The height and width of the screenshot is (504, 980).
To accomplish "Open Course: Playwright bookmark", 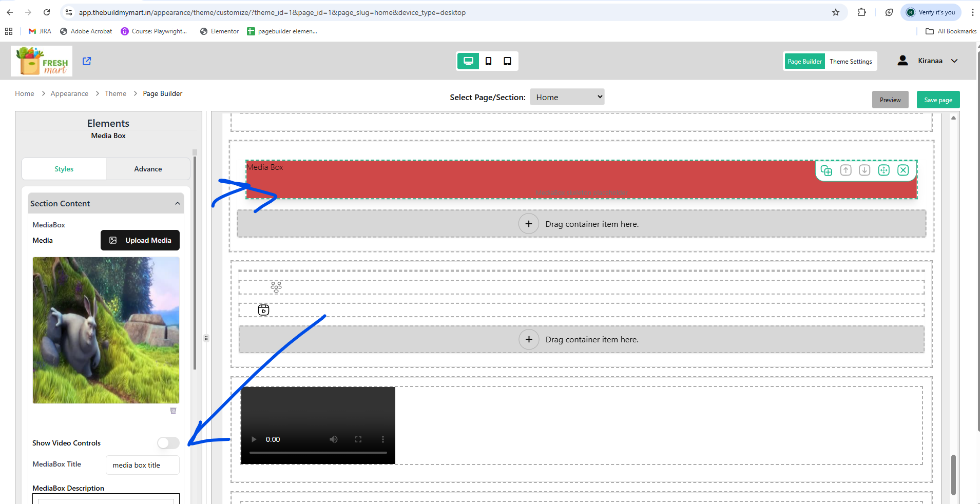I will [154, 31].
